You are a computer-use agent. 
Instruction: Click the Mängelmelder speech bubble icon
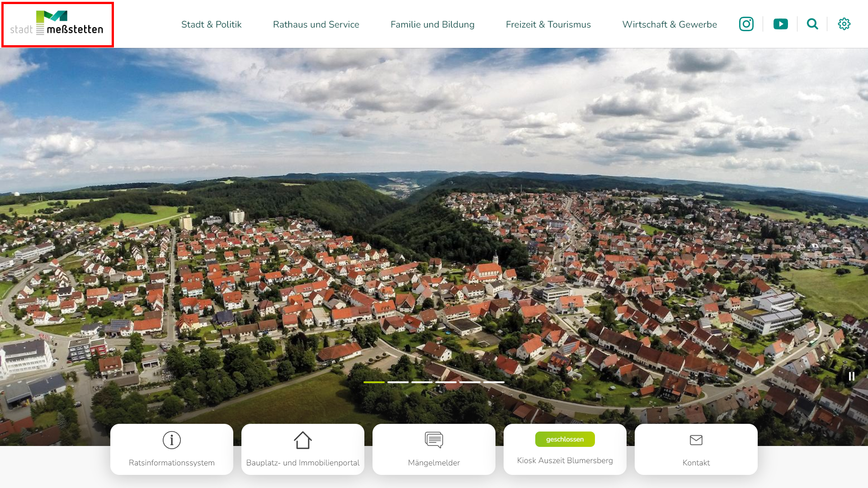pos(434,440)
